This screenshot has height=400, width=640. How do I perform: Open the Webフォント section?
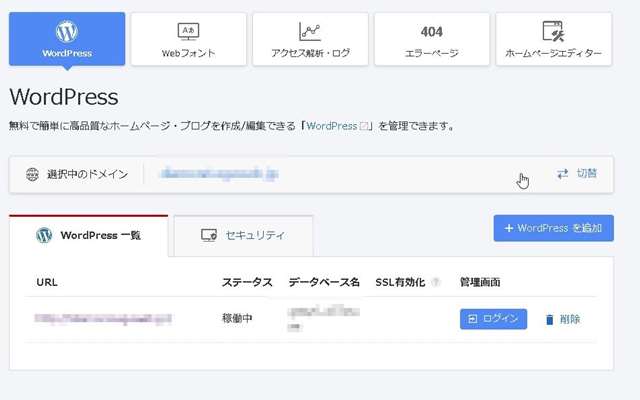[x=188, y=39]
